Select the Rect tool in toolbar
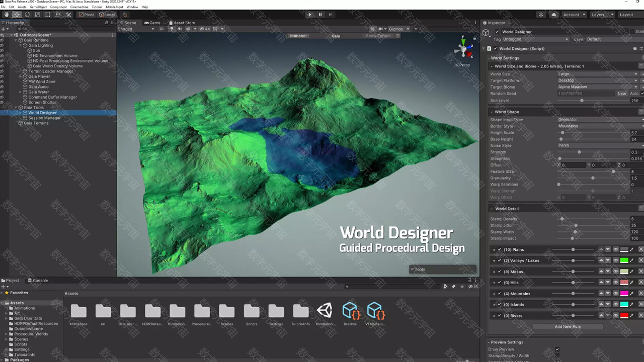This screenshot has width=644, height=362. [x=48, y=15]
